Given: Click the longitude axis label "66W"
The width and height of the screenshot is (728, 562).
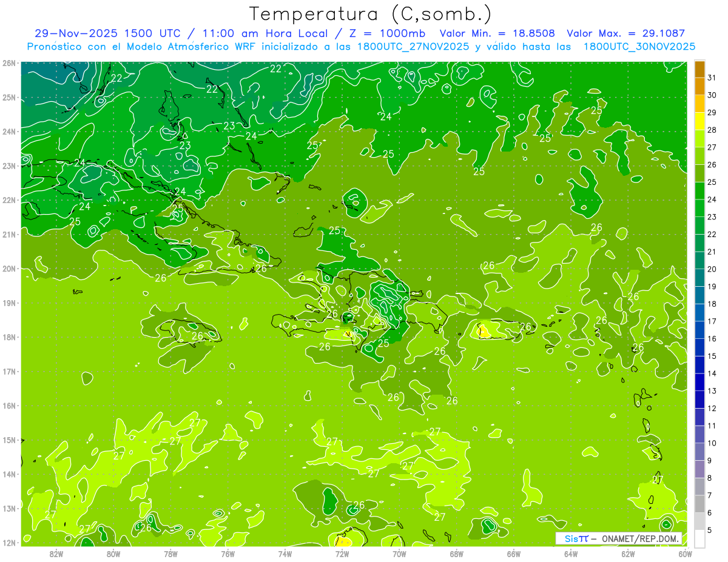Looking at the screenshot, I should pyautogui.click(x=513, y=554).
